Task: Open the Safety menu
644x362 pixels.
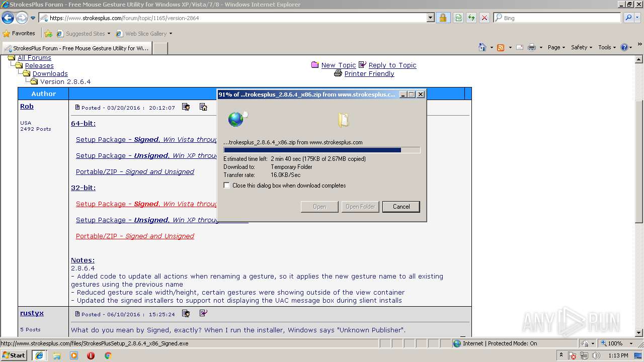Action: click(x=582, y=47)
